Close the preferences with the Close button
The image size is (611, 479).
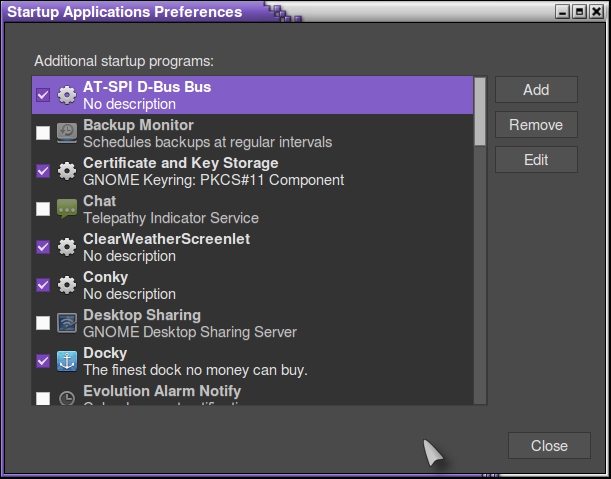pos(549,446)
